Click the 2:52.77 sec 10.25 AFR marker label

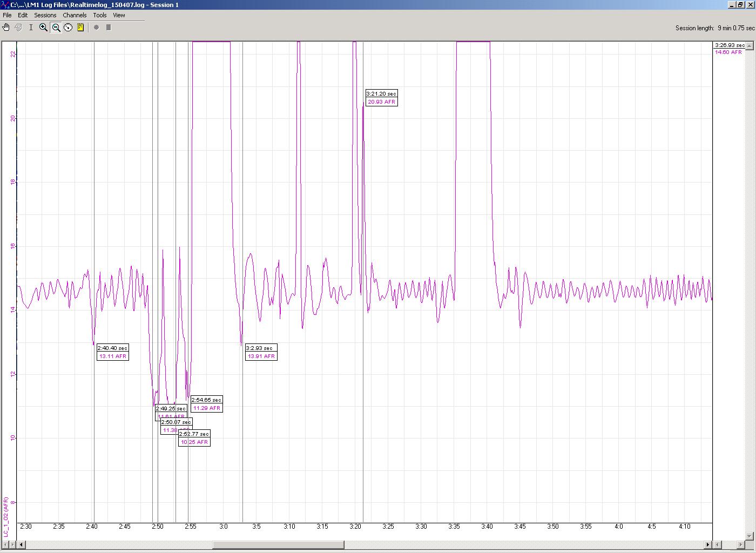pos(194,438)
